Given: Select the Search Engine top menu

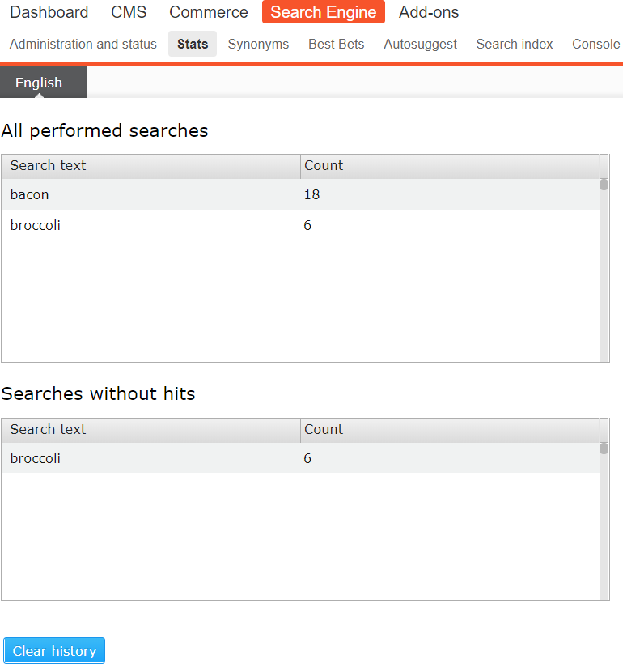Looking at the screenshot, I should (x=324, y=12).
